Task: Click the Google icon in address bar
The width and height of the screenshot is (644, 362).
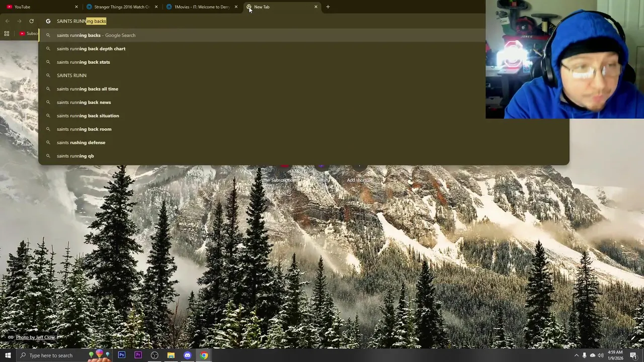Action: pyautogui.click(x=48, y=21)
